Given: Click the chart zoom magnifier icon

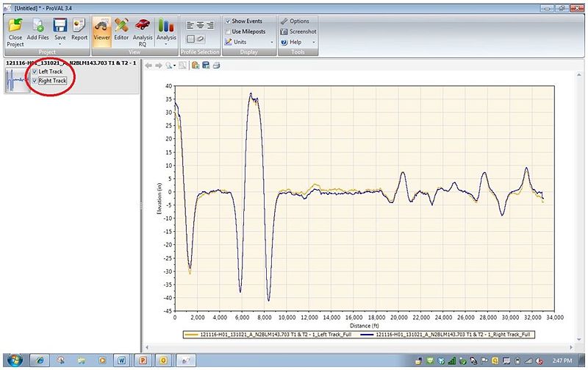Looking at the screenshot, I should coord(169,65).
